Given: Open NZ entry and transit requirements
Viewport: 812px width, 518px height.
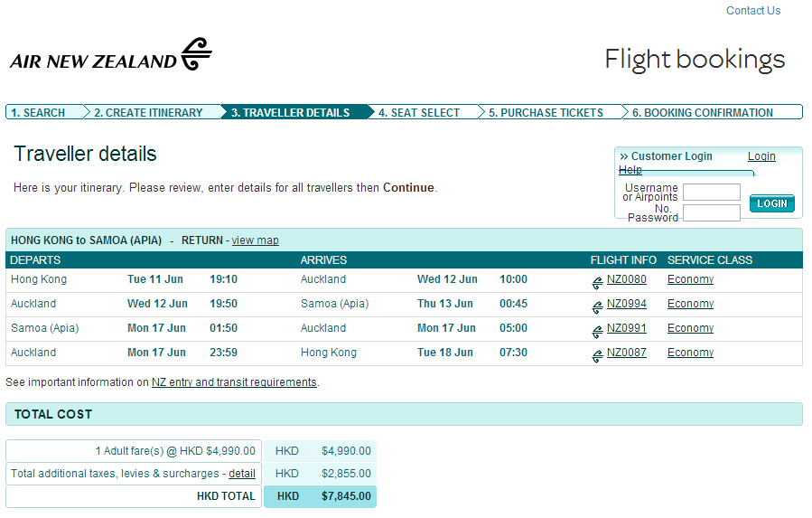Looking at the screenshot, I should point(234,382).
